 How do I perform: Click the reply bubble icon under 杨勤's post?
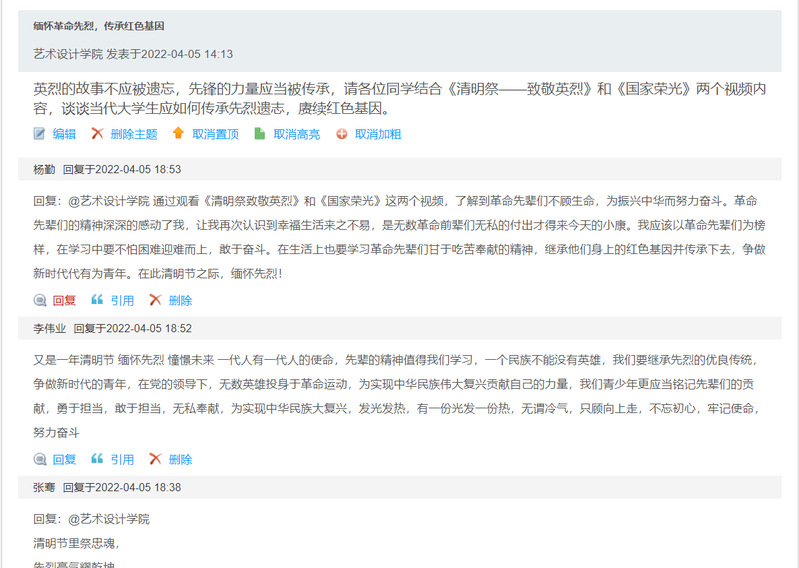(x=40, y=300)
